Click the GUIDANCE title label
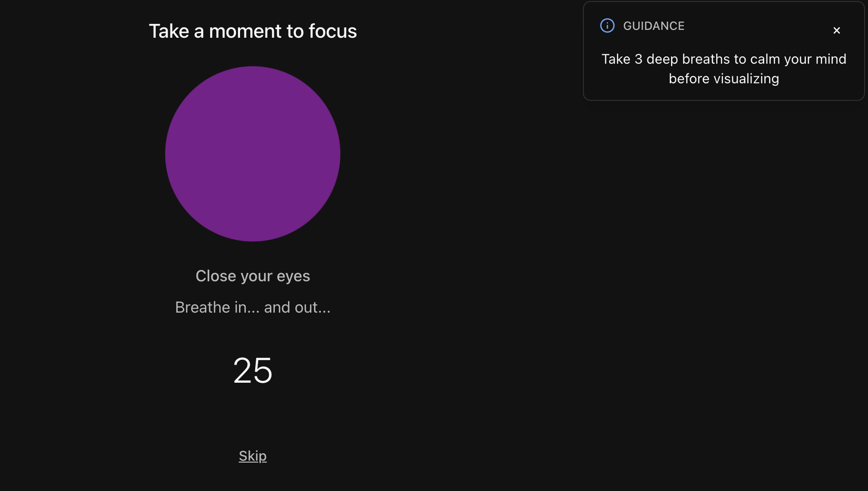This screenshot has height=491, width=868. [653, 26]
